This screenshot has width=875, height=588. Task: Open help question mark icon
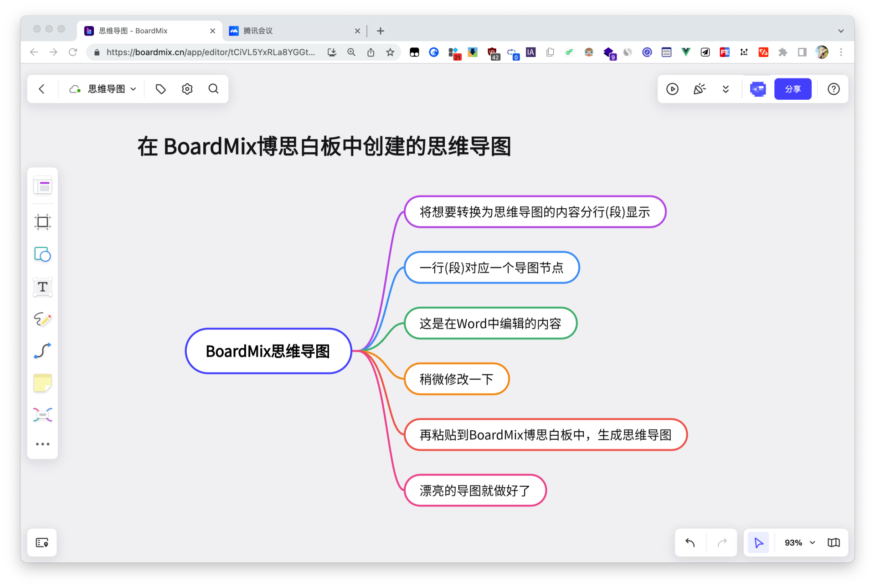tap(834, 89)
